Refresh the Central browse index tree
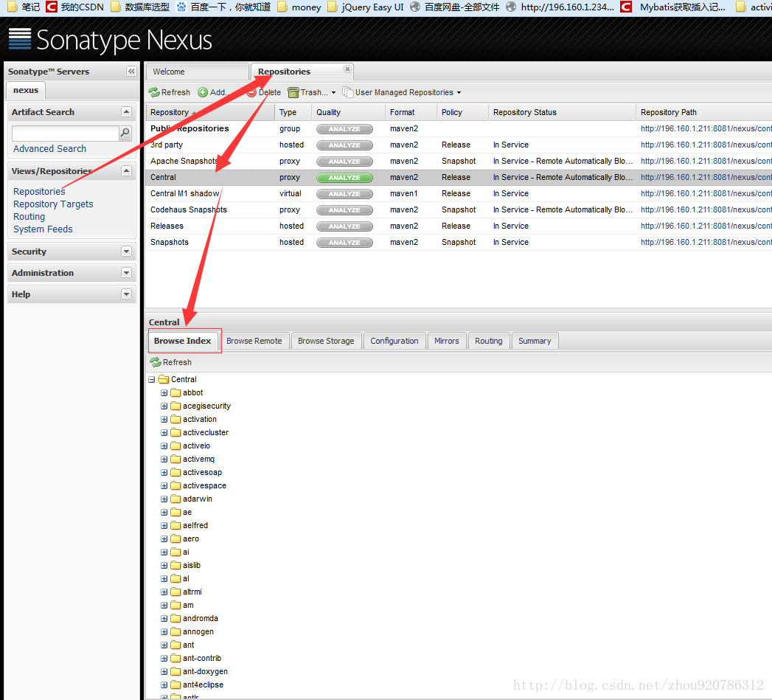 pos(170,362)
